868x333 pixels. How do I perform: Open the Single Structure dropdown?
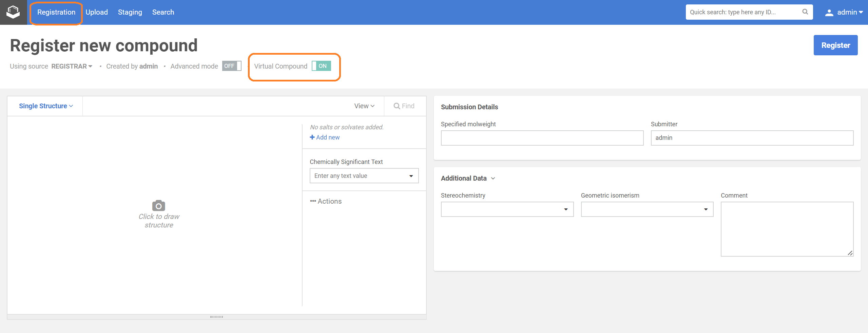(x=46, y=106)
